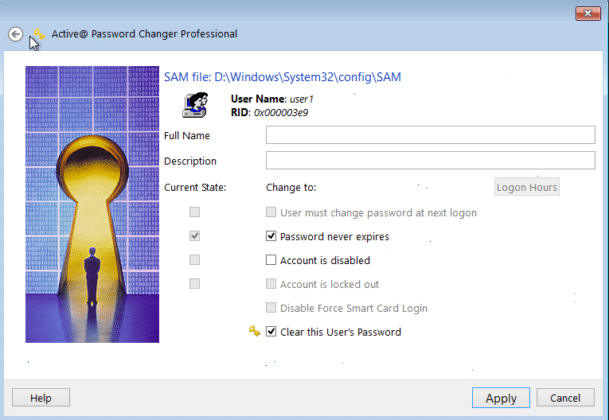This screenshot has width=609, height=420.
Task: Click the Full Name label
Action: [x=187, y=136]
